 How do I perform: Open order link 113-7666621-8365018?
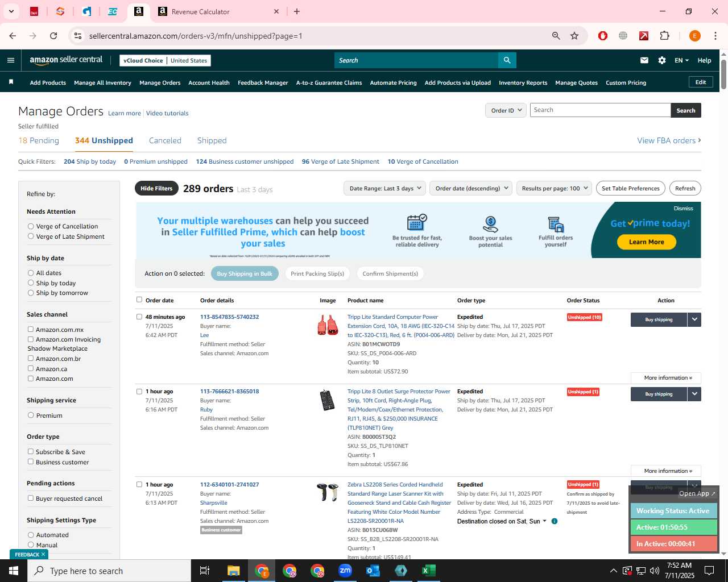coord(229,392)
